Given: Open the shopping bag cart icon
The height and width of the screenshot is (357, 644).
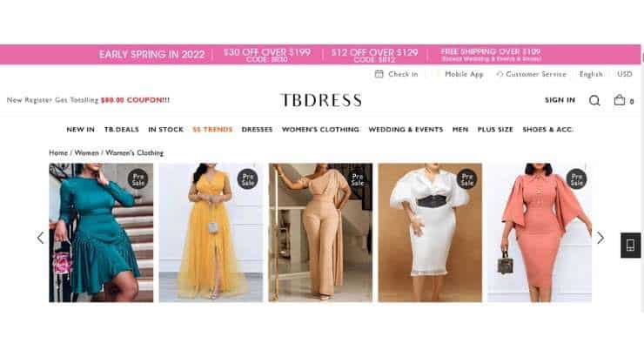Looking at the screenshot, I should 620,100.
